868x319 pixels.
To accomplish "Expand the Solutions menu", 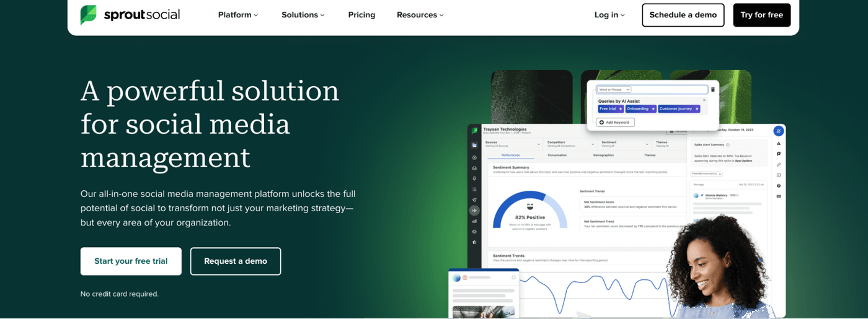I will [x=303, y=15].
